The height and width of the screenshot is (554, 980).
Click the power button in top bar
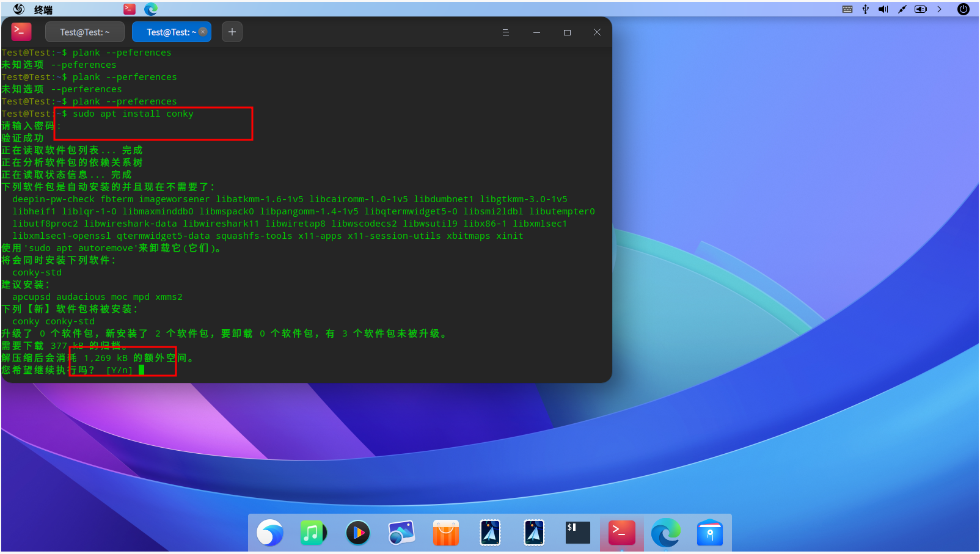pos(964,9)
